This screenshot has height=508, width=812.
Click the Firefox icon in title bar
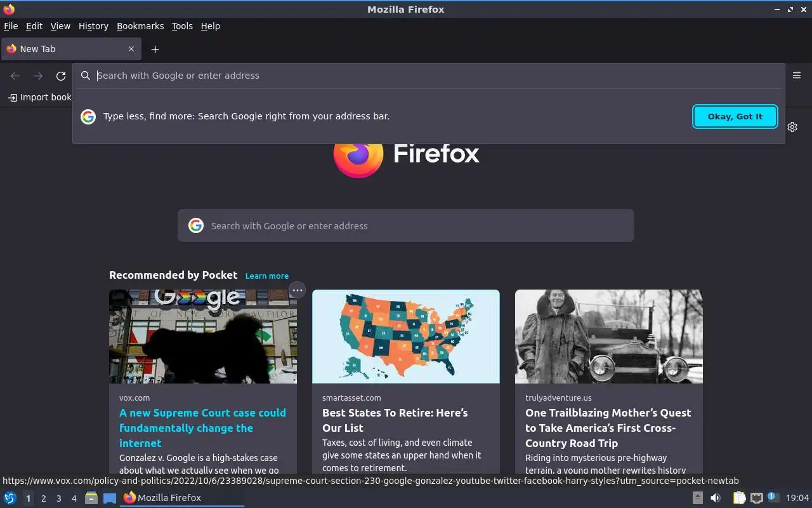pos(9,10)
